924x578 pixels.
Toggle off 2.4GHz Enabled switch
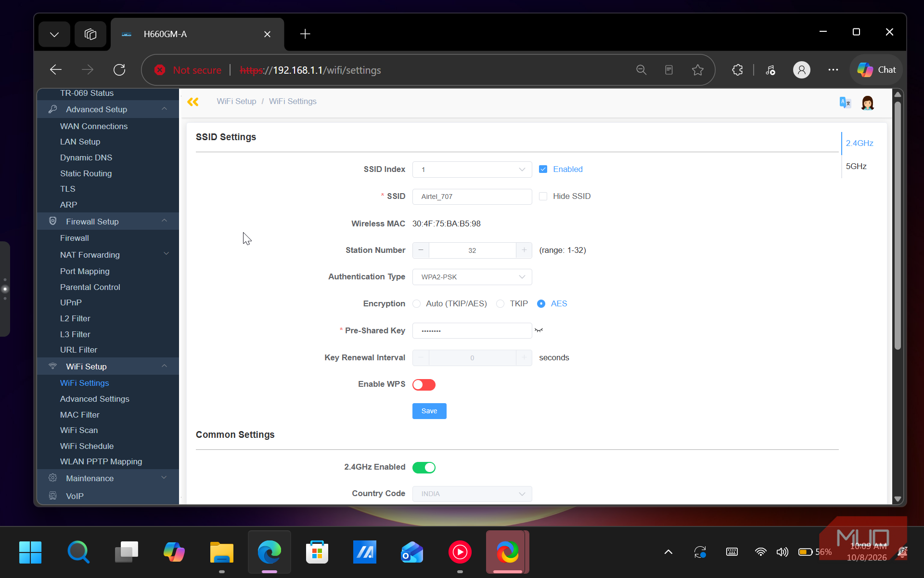(423, 467)
